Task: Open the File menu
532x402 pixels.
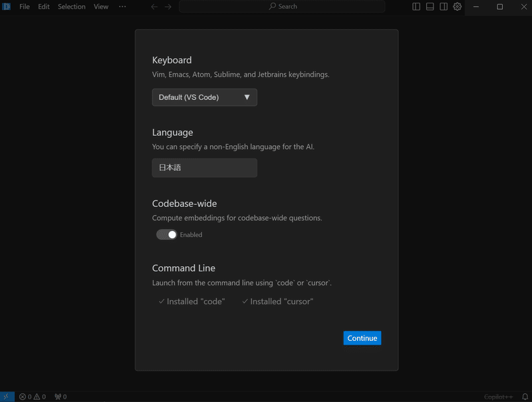Action: point(25,7)
